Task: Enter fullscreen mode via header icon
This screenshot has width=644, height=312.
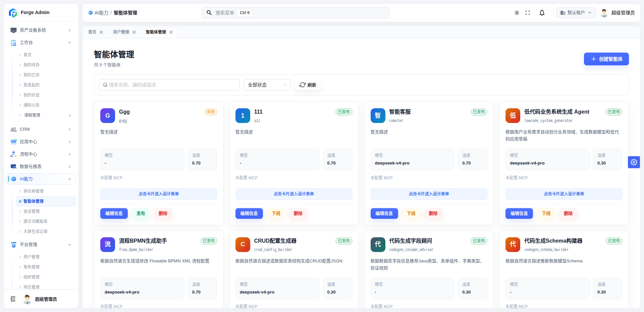Action: pyautogui.click(x=528, y=13)
